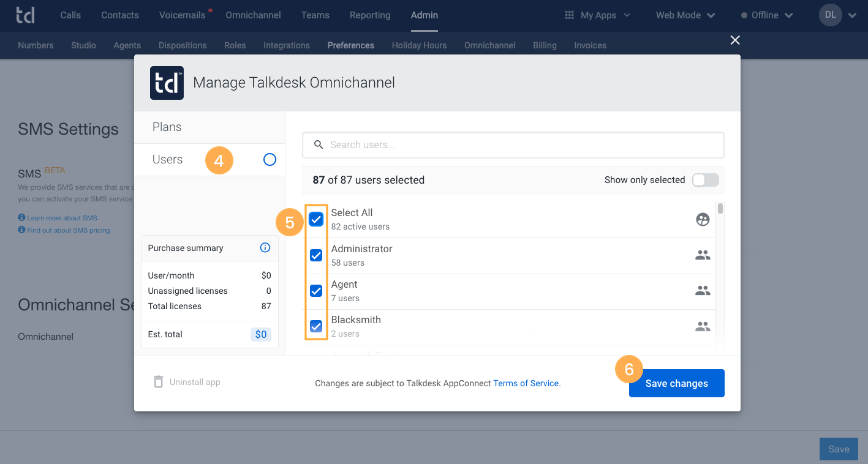This screenshot has height=464, width=868.
Task: Click the Talkdesk td logo in top navigation
Action: tap(25, 15)
